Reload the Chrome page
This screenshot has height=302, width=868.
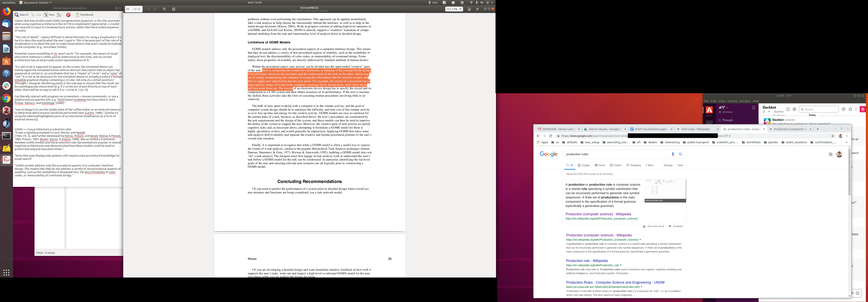pos(551,136)
